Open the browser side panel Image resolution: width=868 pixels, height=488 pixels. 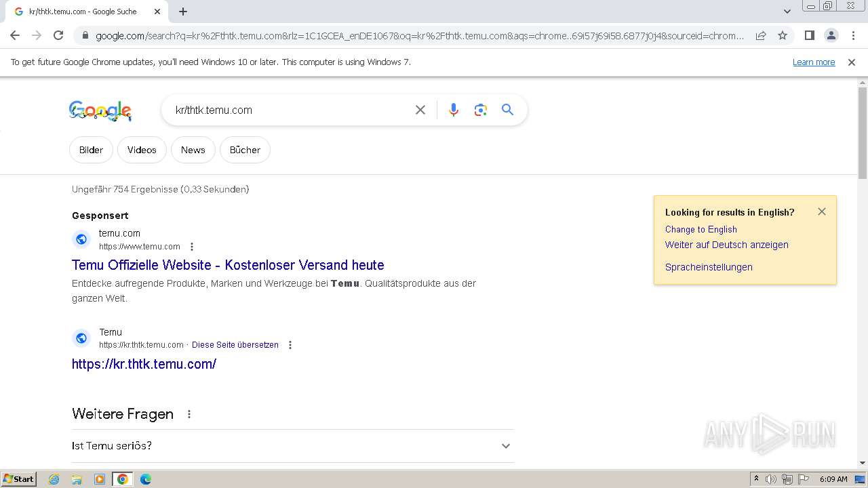click(809, 35)
